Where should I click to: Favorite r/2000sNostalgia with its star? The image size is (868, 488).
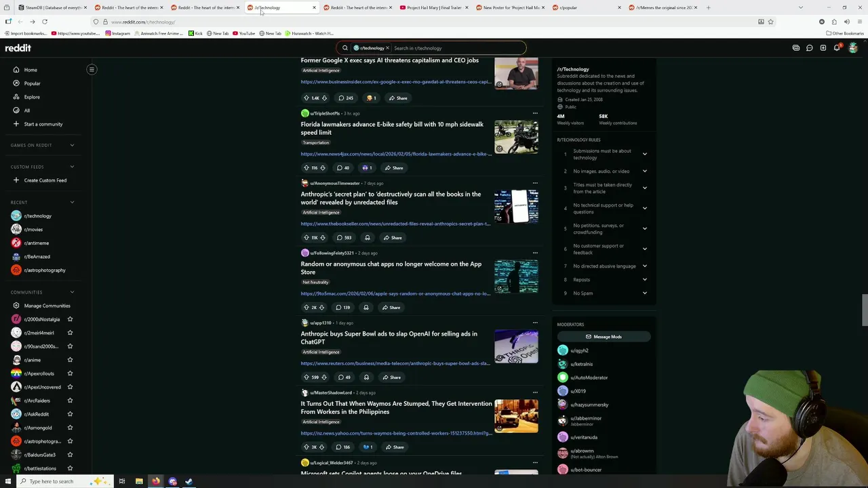pos(70,319)
